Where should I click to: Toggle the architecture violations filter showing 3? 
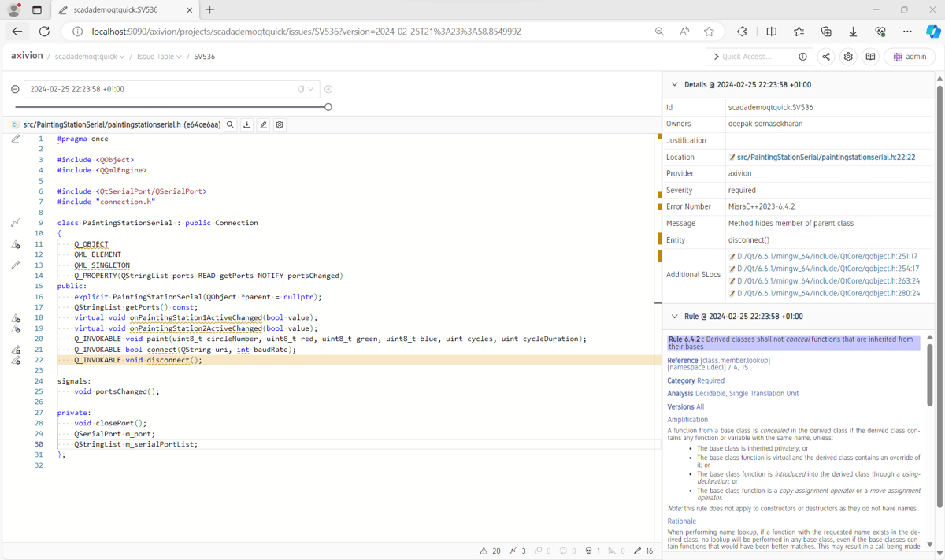[x=517, y=551]
